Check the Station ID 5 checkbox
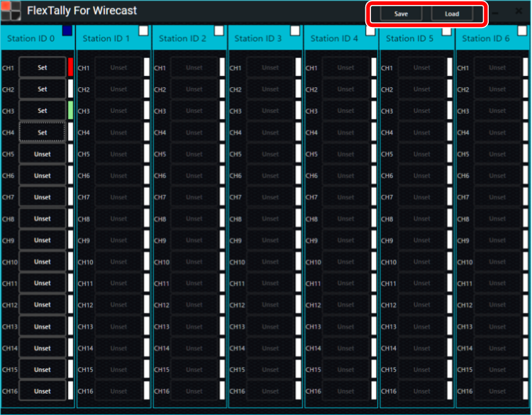 447,31
